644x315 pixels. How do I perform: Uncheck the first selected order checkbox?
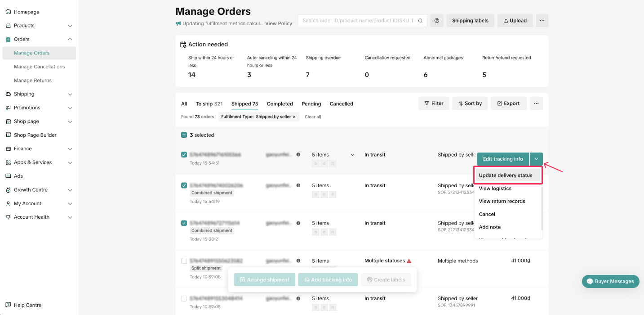click(184, 155)
